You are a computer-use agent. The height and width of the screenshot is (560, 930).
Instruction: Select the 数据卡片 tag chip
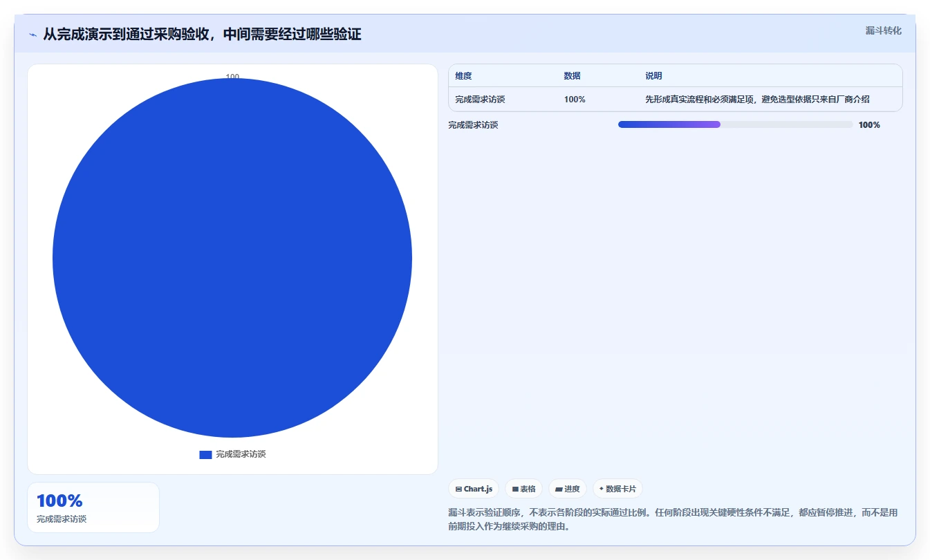617,489
